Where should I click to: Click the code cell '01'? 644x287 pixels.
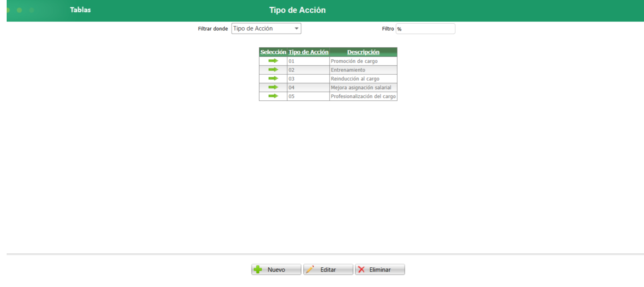click(x=308, y=61)
